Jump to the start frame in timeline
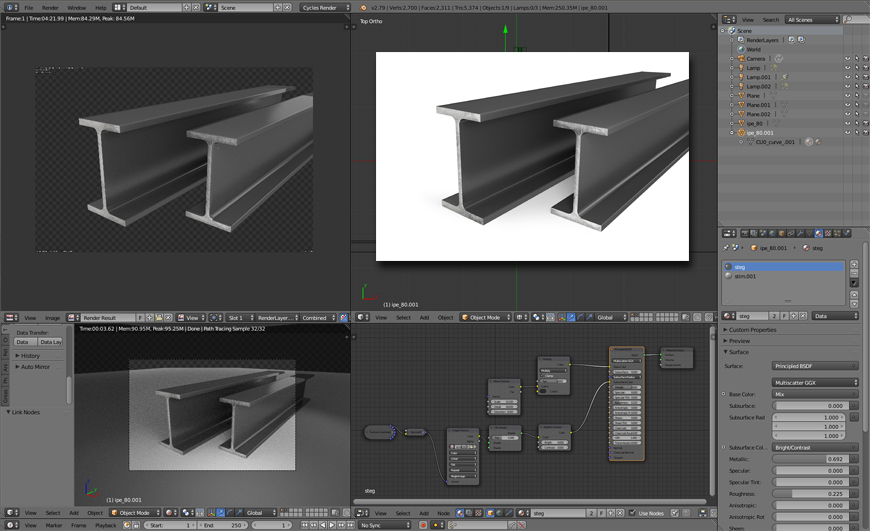 (305, 525)
